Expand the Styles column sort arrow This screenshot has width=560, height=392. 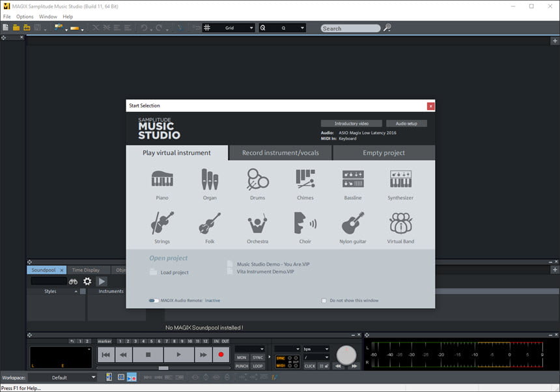[x=76, y=291]
